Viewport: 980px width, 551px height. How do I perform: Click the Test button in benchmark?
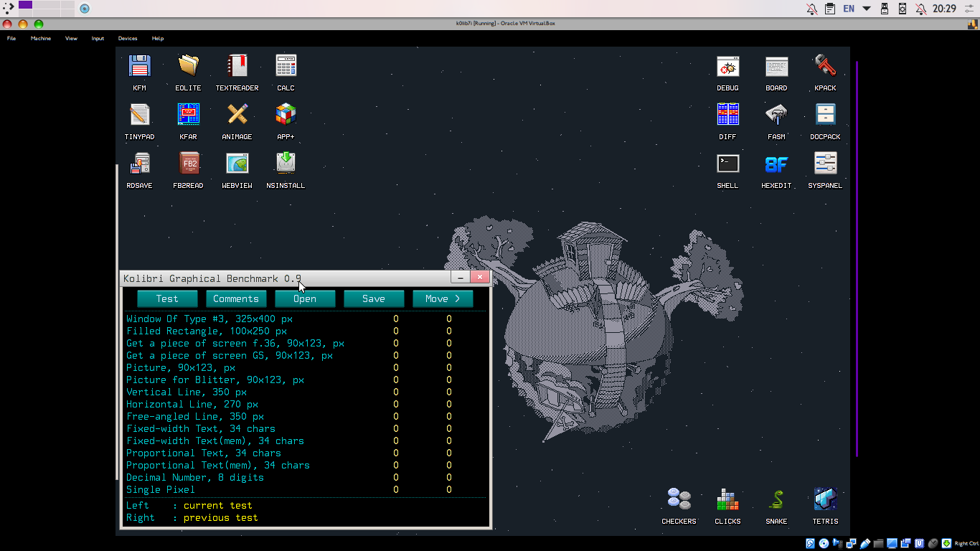click(167, 298)
